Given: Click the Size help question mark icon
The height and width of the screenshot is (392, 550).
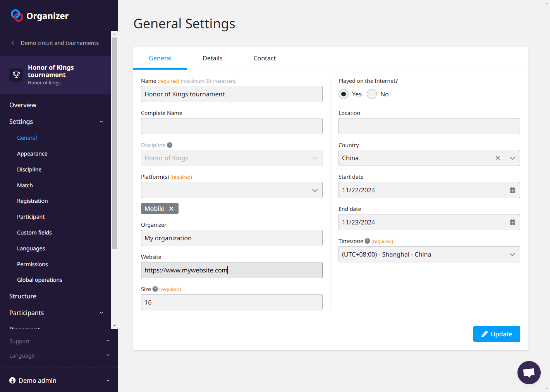Looking at the screenshot, I should click(x=155, y=289).
